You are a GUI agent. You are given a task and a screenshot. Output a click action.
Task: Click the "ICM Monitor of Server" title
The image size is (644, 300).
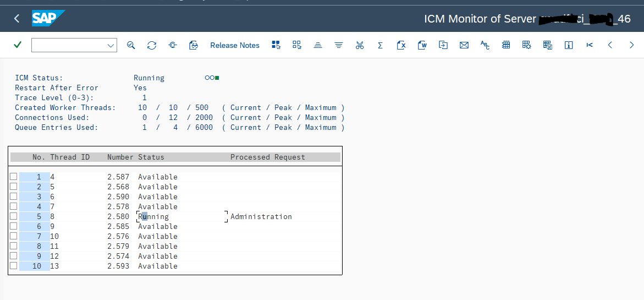(x=480, y=19)
